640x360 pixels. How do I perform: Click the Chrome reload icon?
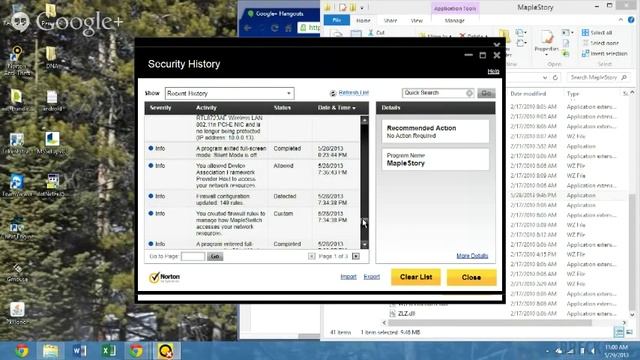275,28
